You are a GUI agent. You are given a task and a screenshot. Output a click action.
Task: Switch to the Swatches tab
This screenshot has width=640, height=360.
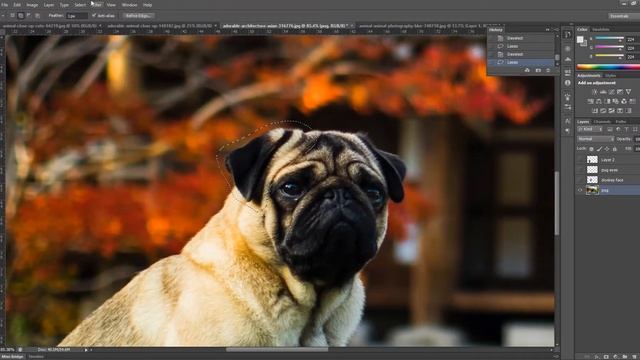click(x=600, y=29)
